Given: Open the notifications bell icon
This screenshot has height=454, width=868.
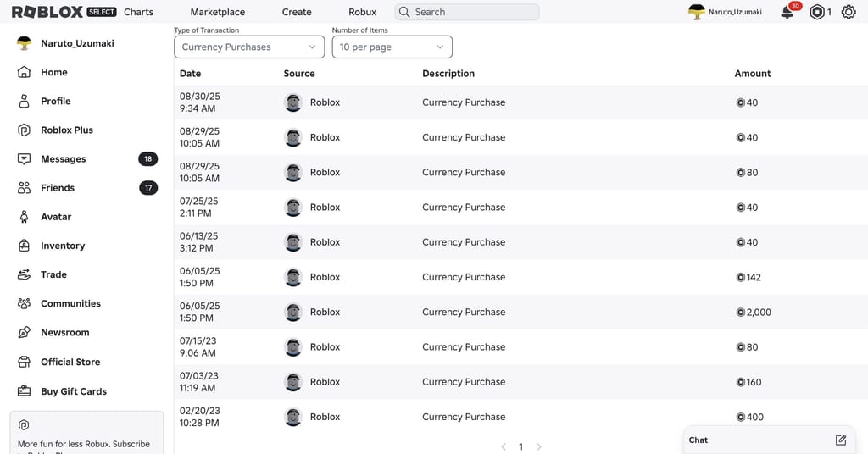Looking at the screenshot, I should coord(787,13).
